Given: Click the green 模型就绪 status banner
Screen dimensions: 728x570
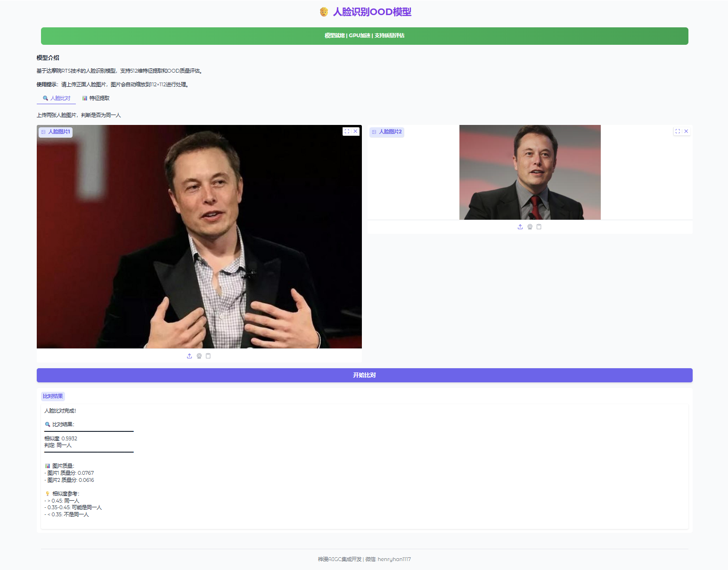Looking at the screenshot, I should (364, 36).
